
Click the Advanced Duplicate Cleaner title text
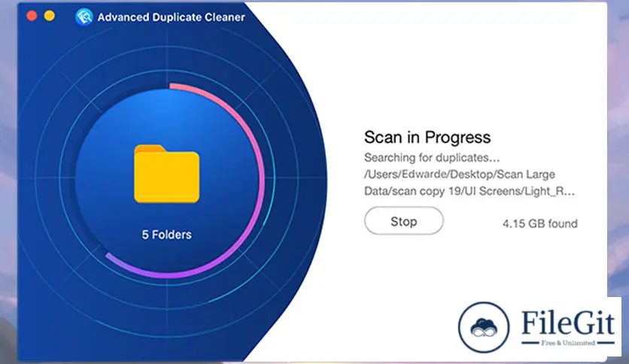[x=172, y=17]
